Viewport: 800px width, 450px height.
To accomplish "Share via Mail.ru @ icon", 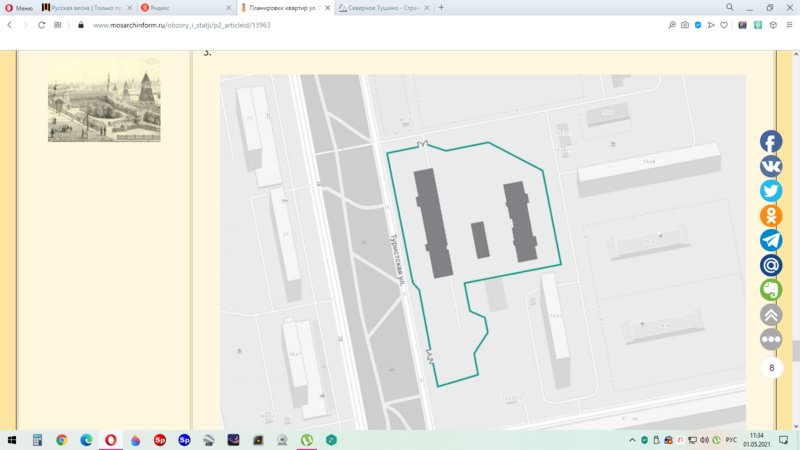I will [x=771, y=265].
